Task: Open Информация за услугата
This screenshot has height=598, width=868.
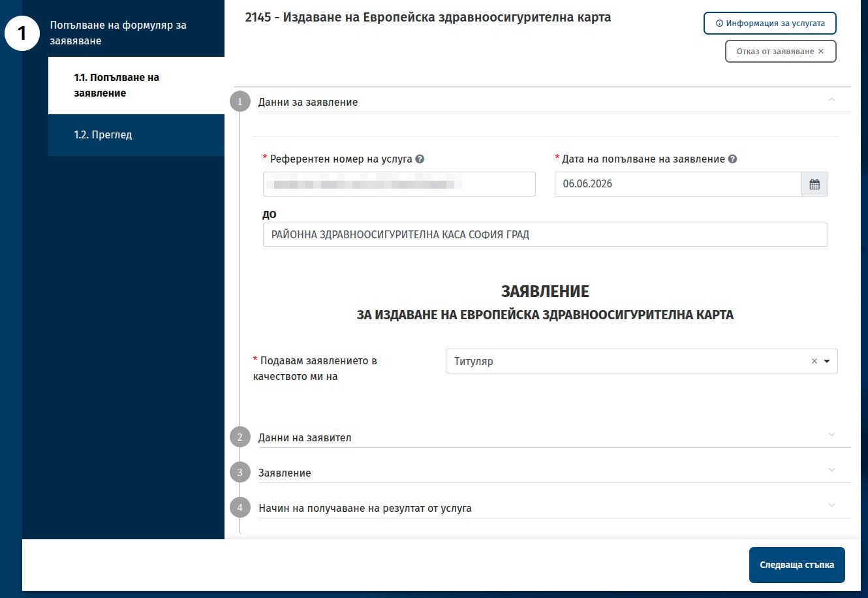Action: pyautogui.click(x=770, y=23)
